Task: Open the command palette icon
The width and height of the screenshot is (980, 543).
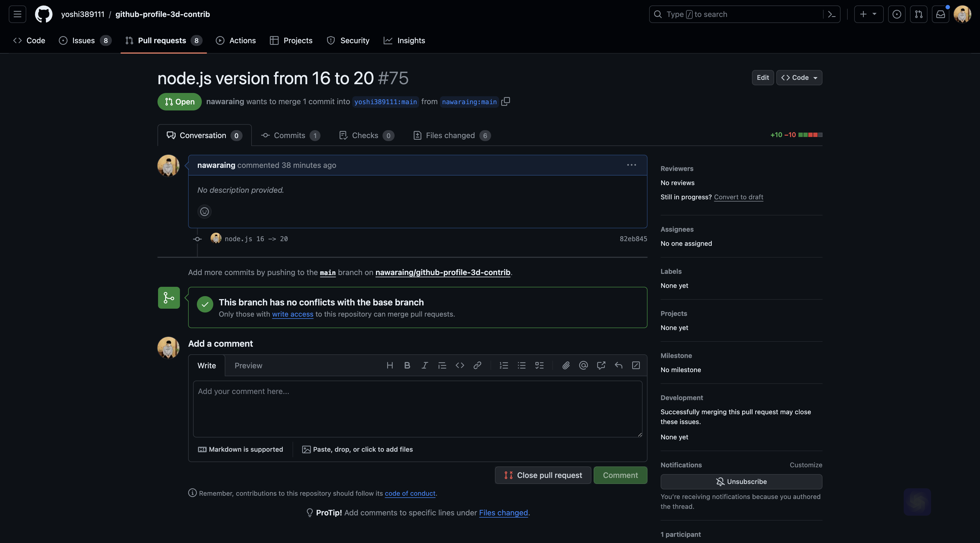Action: (832, 14)
